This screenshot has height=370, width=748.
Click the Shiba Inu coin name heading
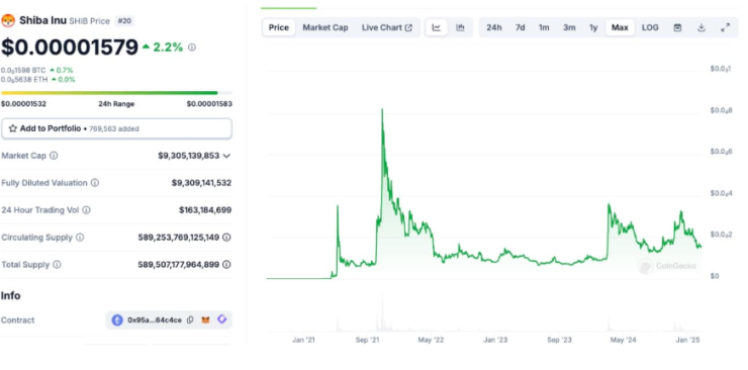43,21
